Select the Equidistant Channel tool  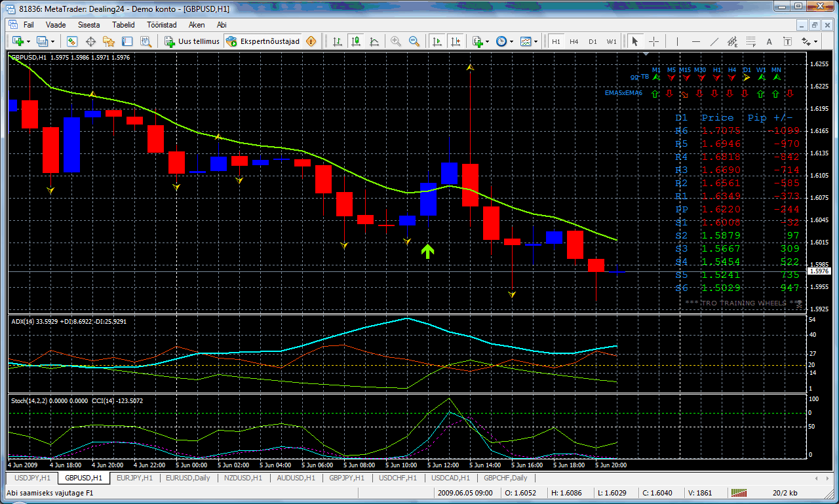point(733,41)
